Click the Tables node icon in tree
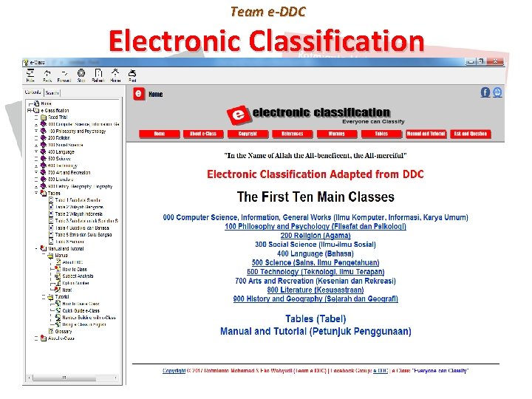The width and height of the screenshot is (532, 399). tap(44, 193)
